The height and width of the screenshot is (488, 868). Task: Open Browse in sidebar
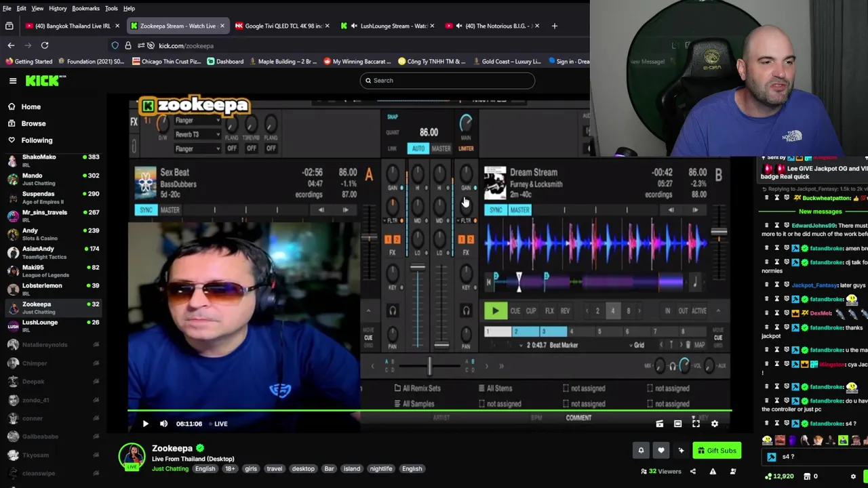(x=33, y=123)
